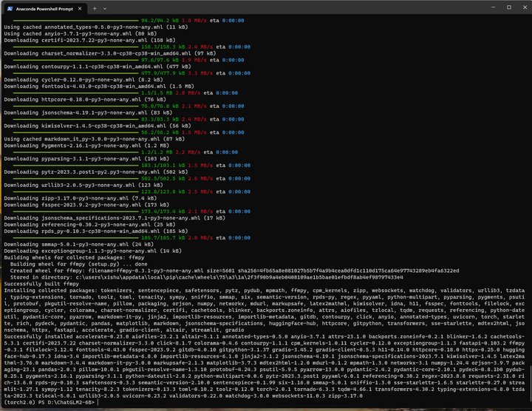This screenshot has width=532, height=411.
Task: Click the 'Downloading urllib3-2.0.5' line
Action: pos(83,185)
